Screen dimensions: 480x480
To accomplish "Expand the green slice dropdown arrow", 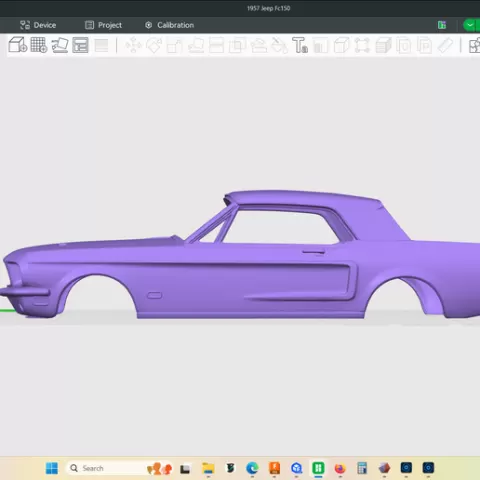I will 470,25.
